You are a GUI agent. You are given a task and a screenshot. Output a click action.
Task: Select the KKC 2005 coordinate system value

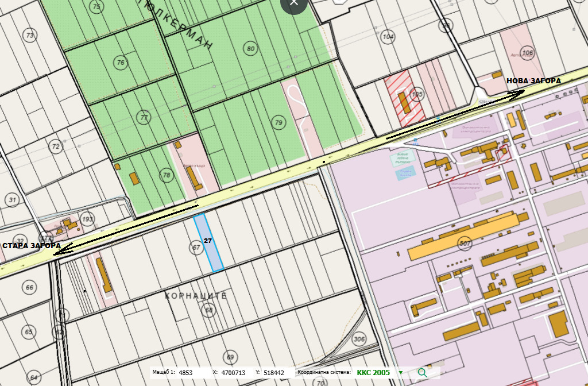(373, 373)
